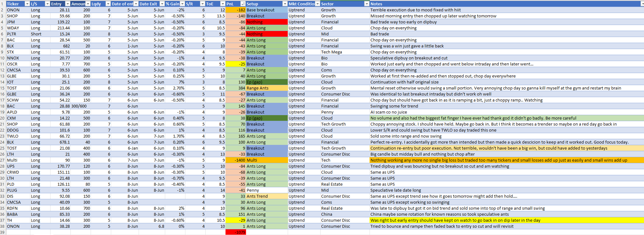644x235 pixels.
Task: Open the Date of entry filter dropdown
Action: click(136, 4)
